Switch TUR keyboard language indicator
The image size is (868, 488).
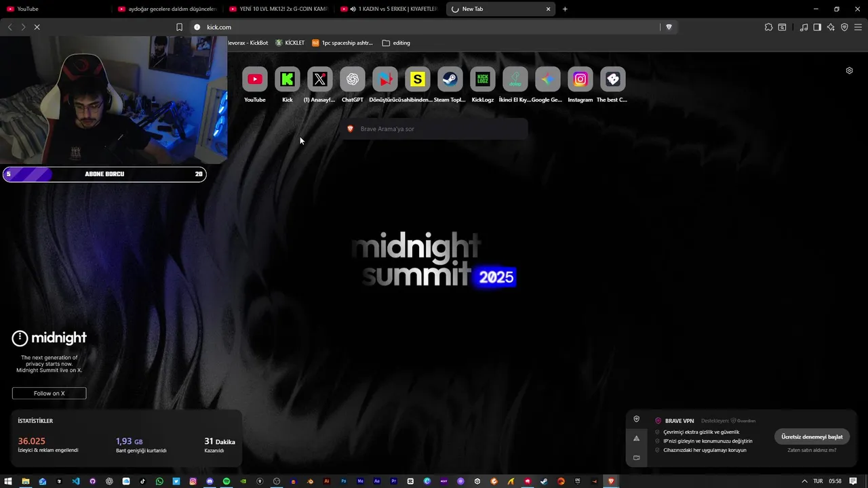point(818,481)
